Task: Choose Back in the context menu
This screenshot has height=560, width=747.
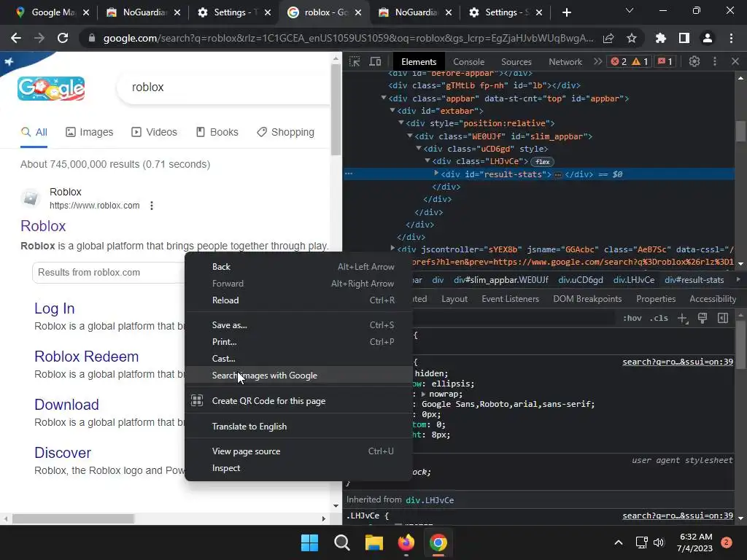Action: tap(298, 267)
